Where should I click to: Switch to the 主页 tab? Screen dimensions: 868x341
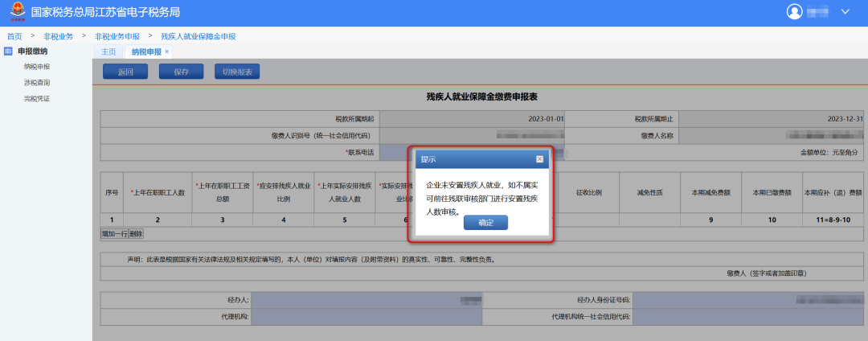[x=108, y=52]
